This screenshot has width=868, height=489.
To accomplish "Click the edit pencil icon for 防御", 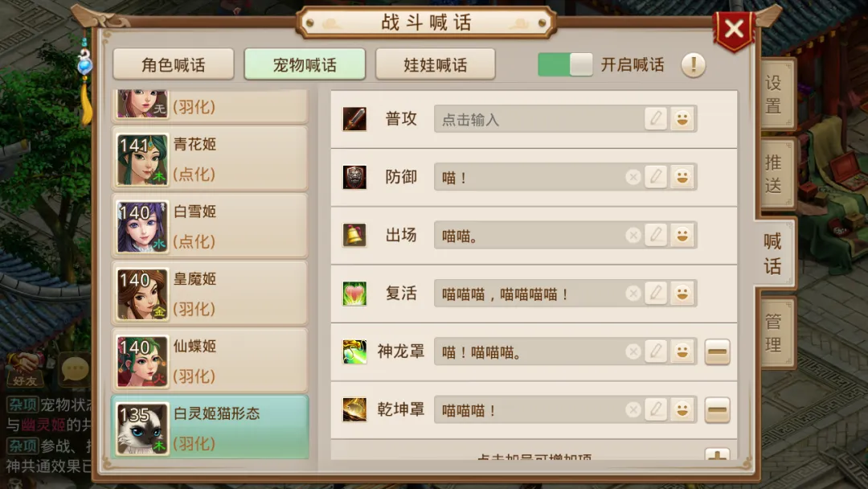I will pos(656,177).
